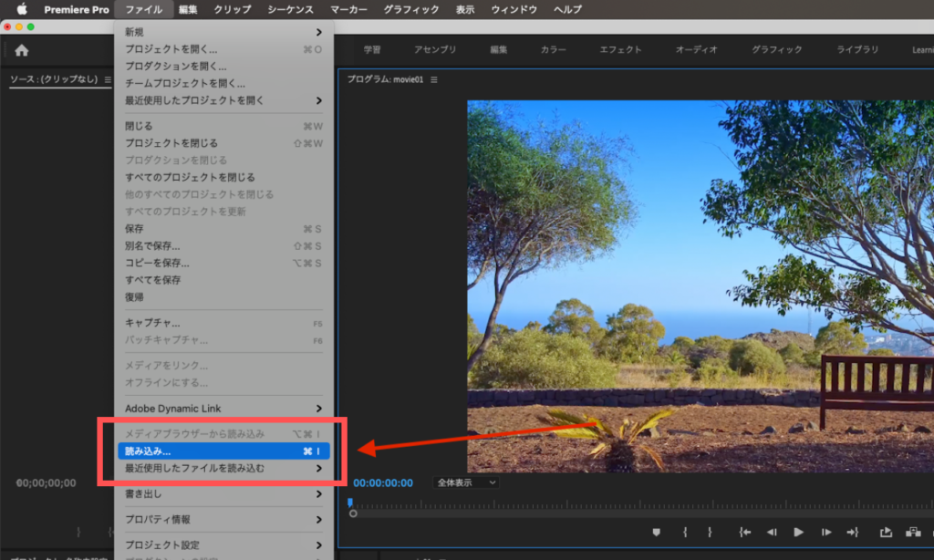
Task: Click the Mark In brace icon
Action: coord(685,532)
